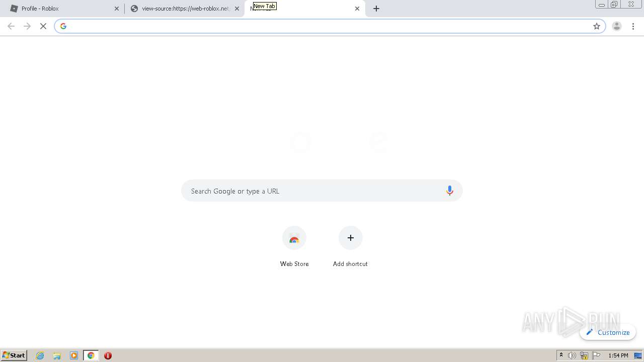Launch Internet Explorer from taskbar
The height and width of the screenshot is (362, 644).
coord(40,355)
